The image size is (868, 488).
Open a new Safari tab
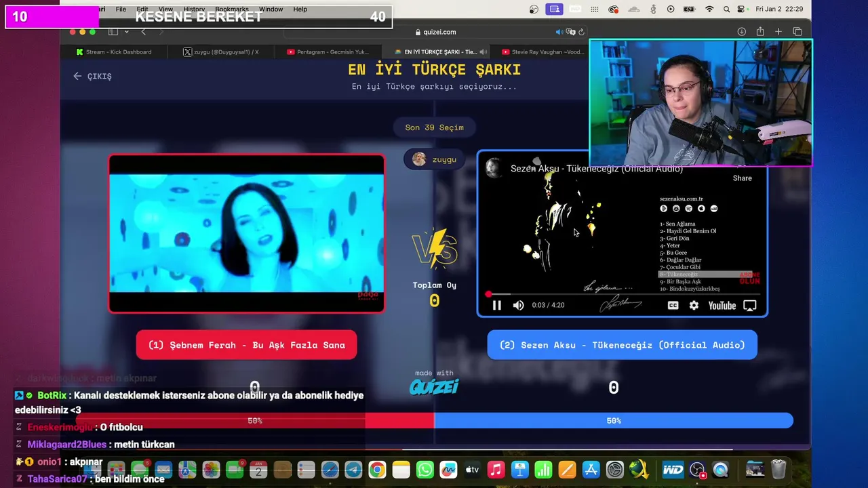[778, 32]
